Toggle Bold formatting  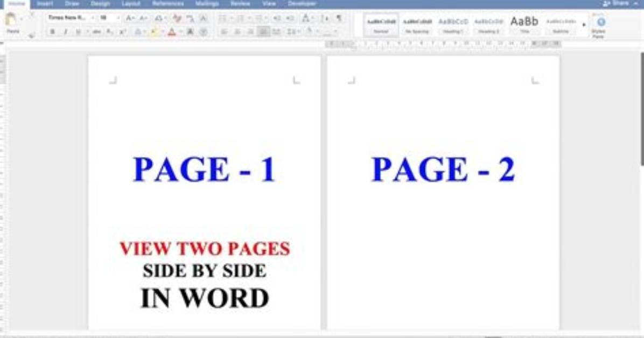(x=52, y=32)
